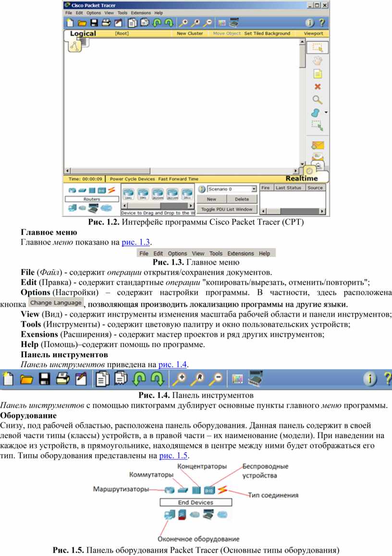
Task: Click Paste icon in Figure 1.4 toolbar strip
Action: click(121, 378)
